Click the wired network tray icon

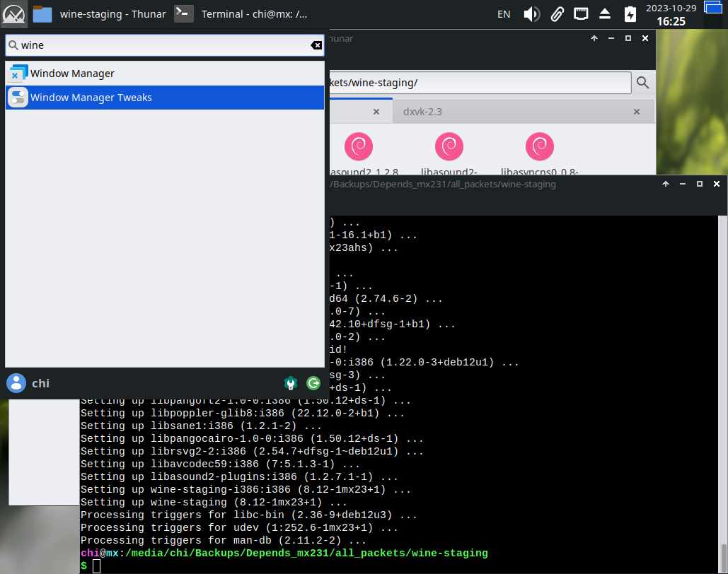click(x=581, y=13)
